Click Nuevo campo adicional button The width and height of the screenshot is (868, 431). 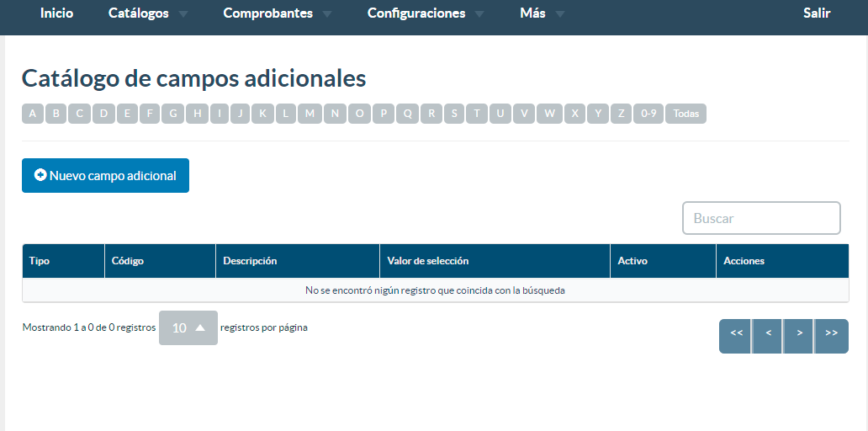tap(105, 176)
